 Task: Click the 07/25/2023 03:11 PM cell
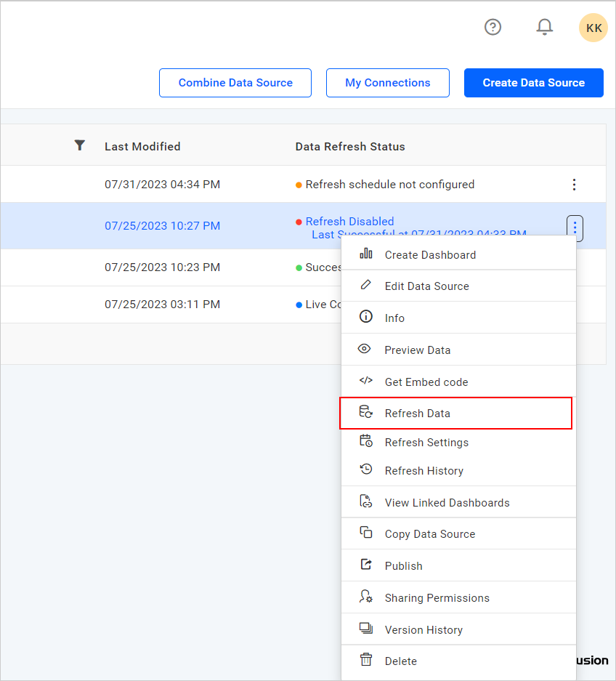point(163,305)
